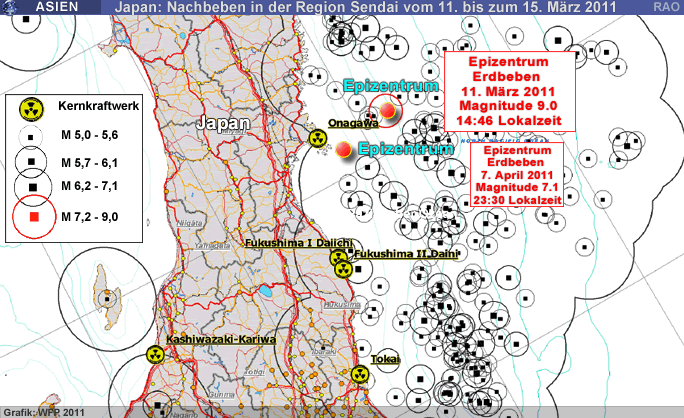Click red epicenter dot beside lower Epizentrum label

[x=344, y=150]
